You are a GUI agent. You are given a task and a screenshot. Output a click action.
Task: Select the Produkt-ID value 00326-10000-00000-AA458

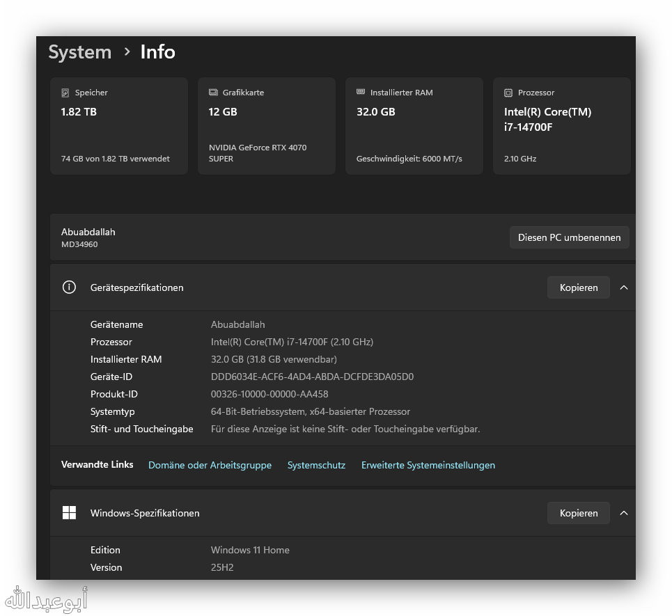[269, 394]
